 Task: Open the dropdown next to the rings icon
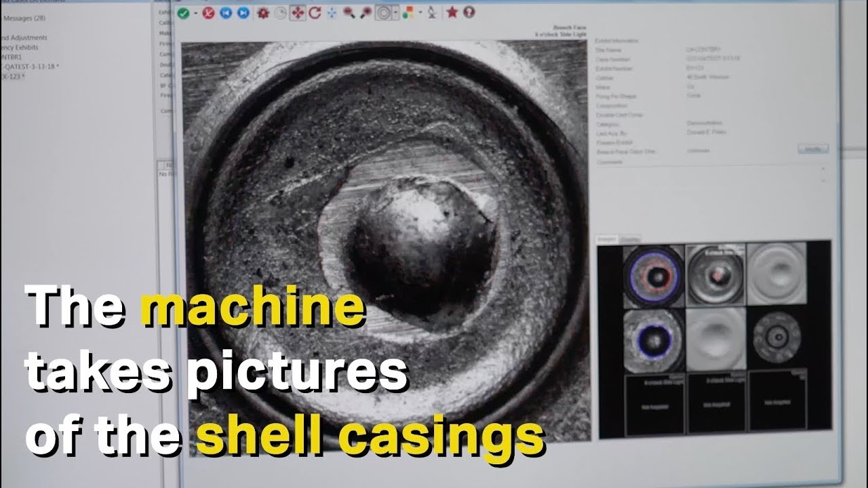click(395, 14)
